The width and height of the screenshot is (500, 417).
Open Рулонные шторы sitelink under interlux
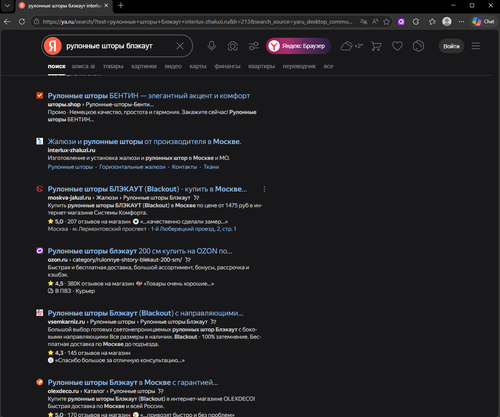click(x=70, y=167)
